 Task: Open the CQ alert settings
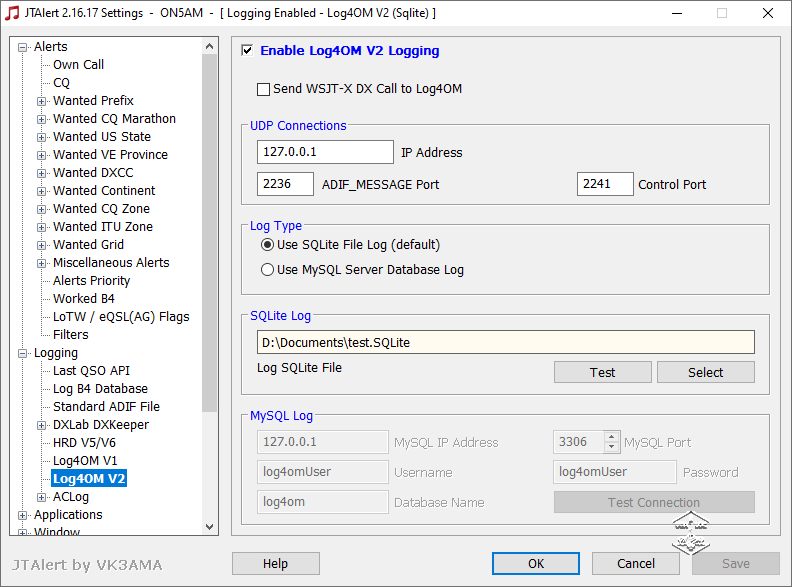(61, 83)
